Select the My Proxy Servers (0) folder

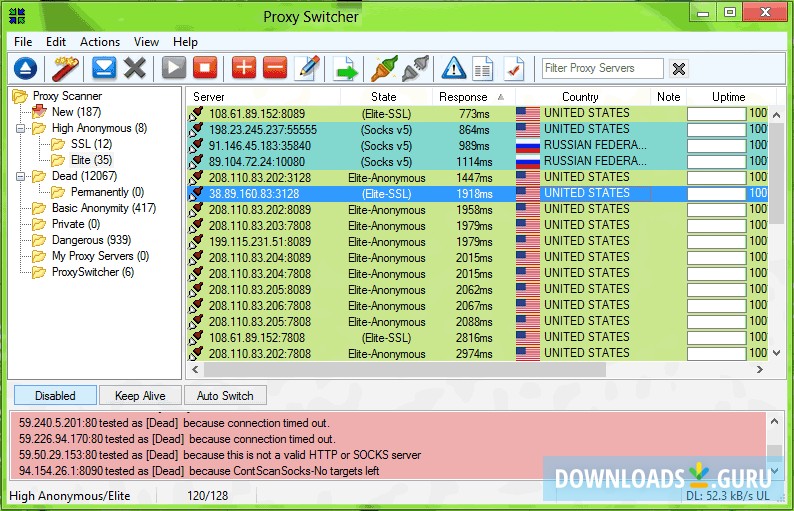(100, 256)
